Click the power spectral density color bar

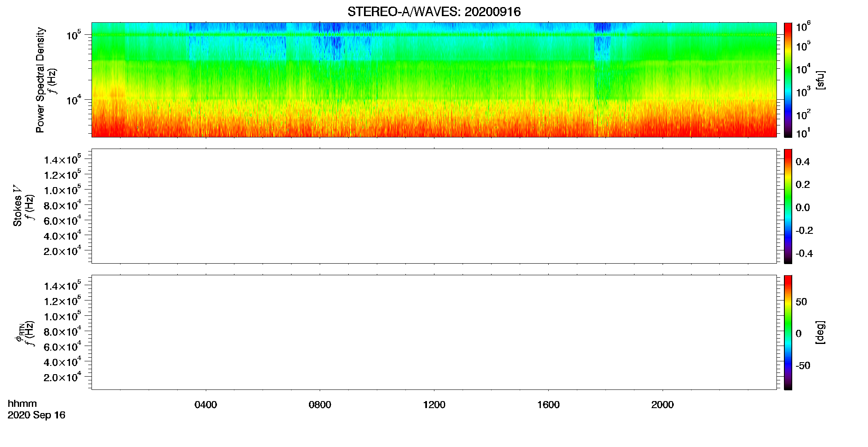click(x=788, y=80)
